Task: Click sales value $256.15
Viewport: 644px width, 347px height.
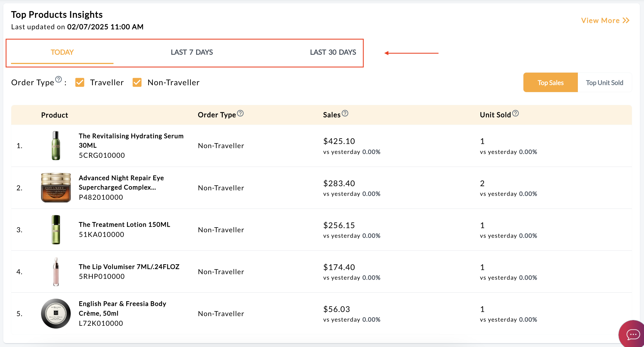Action: pos(339,225)
